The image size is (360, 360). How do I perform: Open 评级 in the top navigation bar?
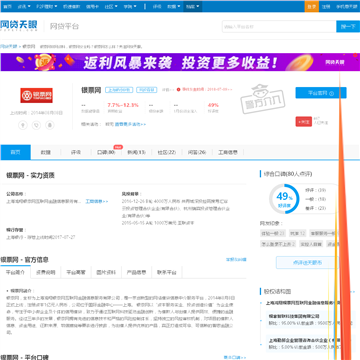[x=157, y=6]
